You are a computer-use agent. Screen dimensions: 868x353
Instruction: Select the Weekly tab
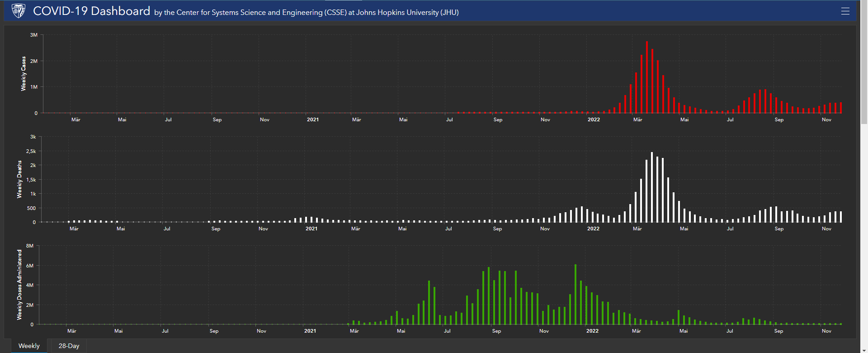point(29,346)
